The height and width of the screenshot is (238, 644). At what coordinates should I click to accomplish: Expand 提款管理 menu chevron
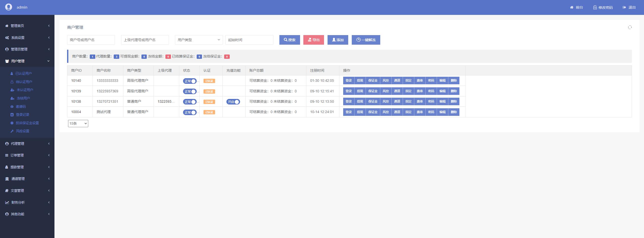[49, 167]
